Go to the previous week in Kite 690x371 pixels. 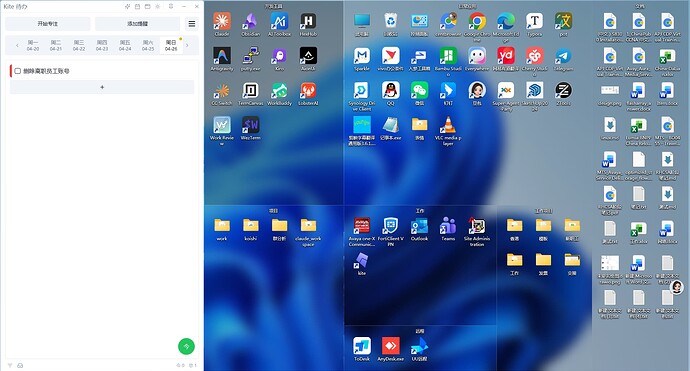point(17,45)
